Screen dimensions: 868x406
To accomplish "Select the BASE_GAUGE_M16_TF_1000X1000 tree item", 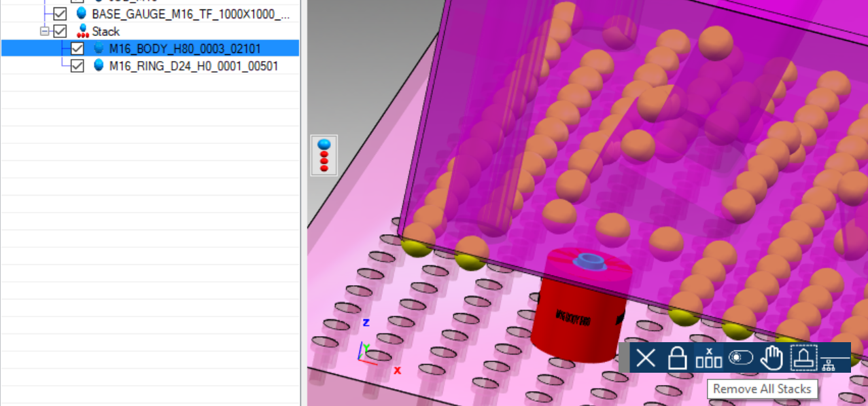I will tap(191, 14).
